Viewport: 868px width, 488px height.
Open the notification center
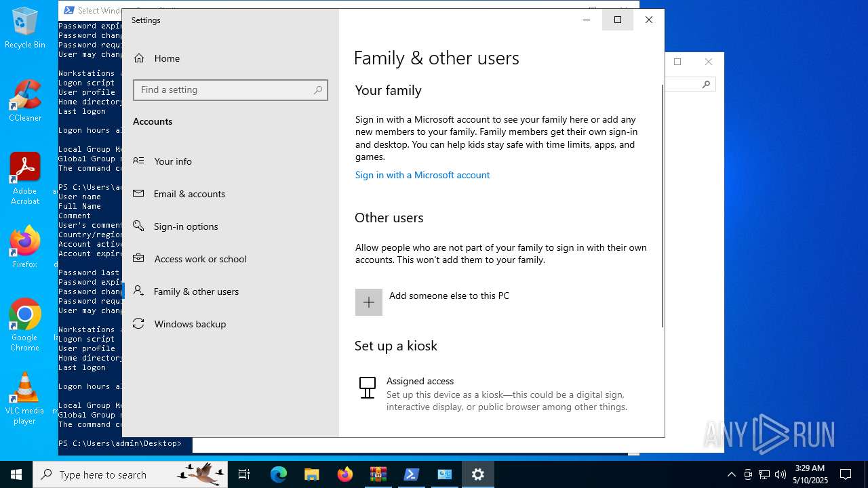pos(846,474)
